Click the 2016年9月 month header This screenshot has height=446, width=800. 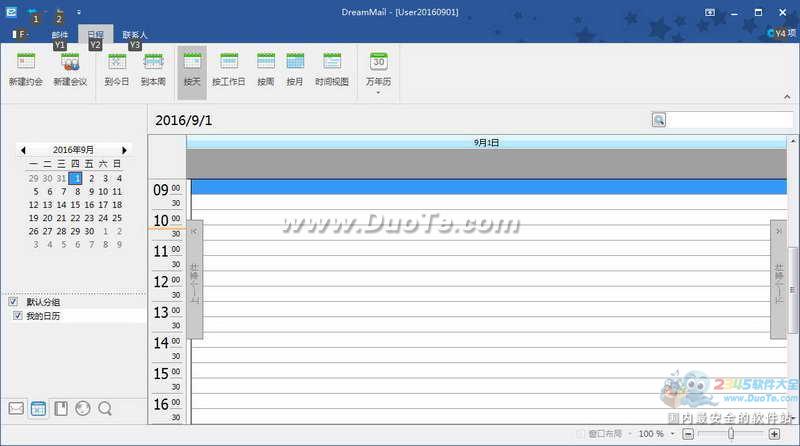[x=73, y=150]
